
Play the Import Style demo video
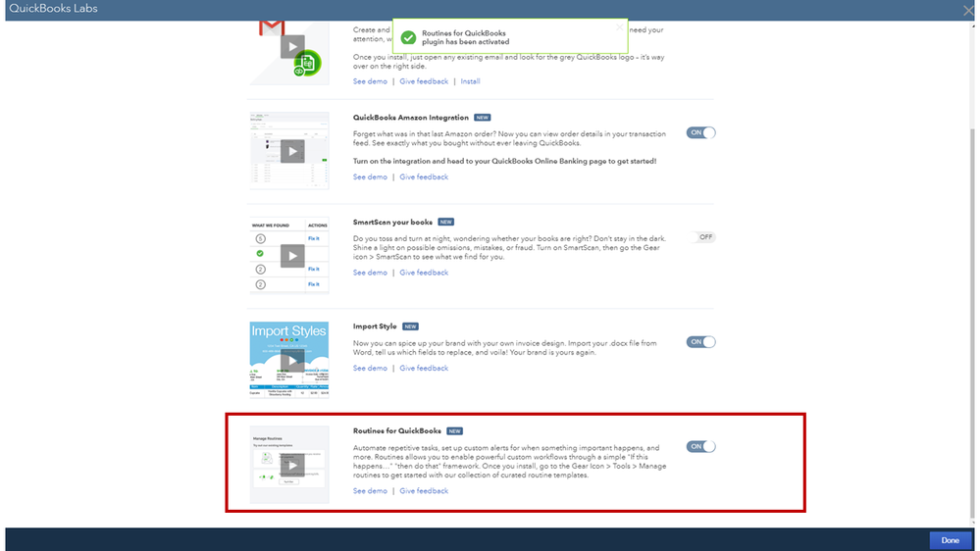click(x=292, y=361)
